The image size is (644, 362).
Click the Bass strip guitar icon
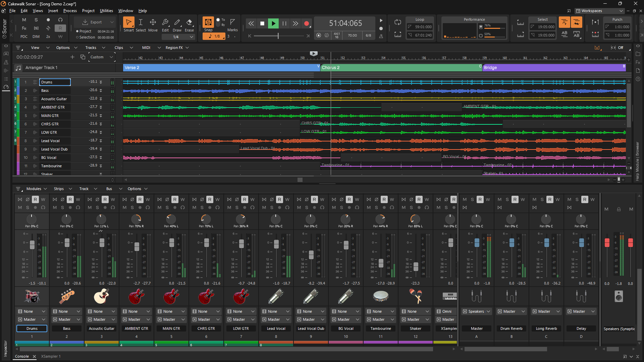point(67,296)
